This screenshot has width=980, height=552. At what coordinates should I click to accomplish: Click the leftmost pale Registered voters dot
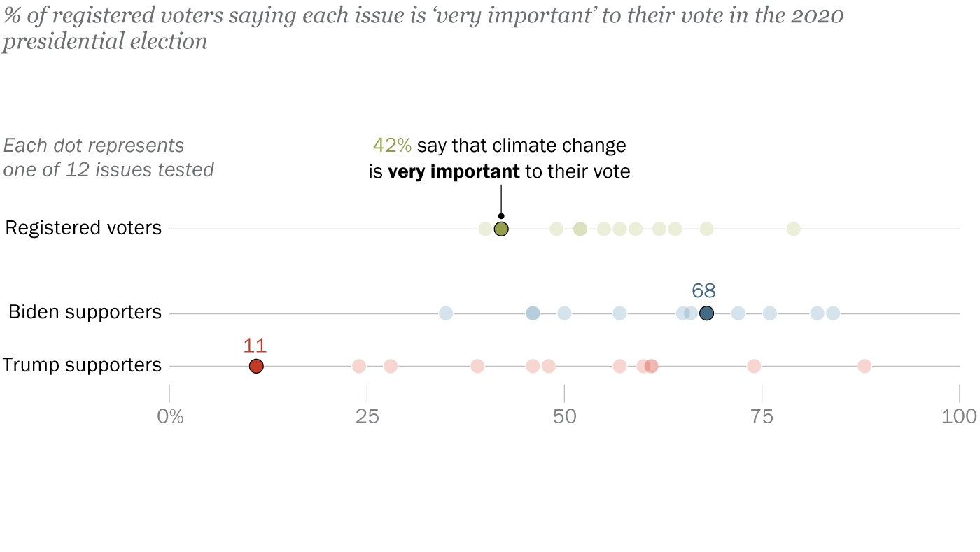(x=485, y=229)
